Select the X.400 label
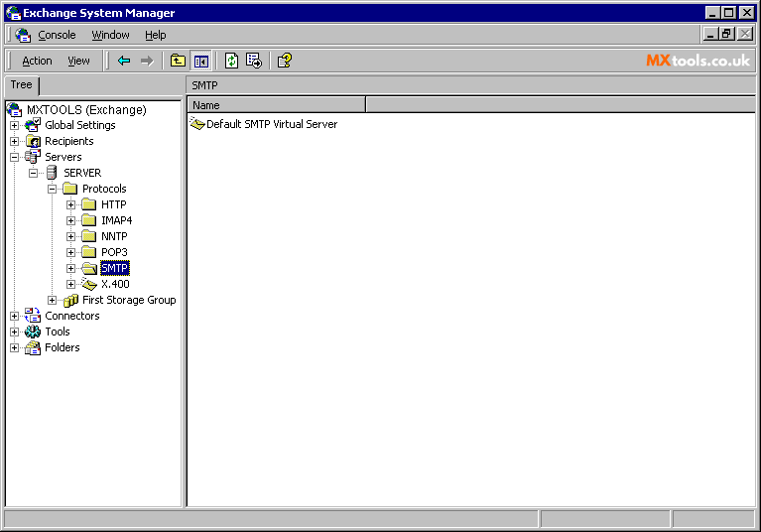Screen dimensions: 761x532 115,284
